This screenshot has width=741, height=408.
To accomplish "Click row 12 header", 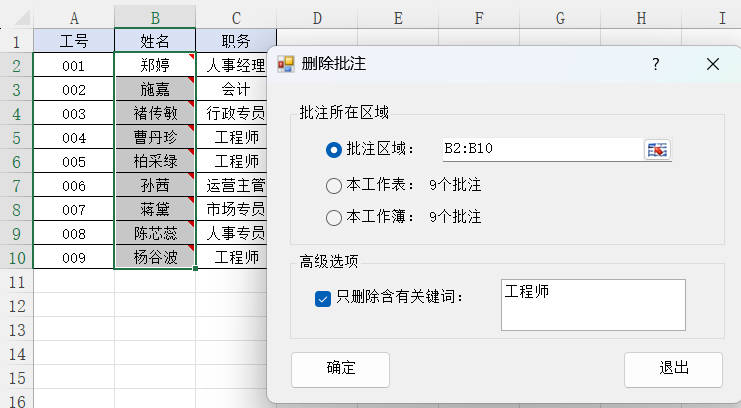I will (16, 304).
